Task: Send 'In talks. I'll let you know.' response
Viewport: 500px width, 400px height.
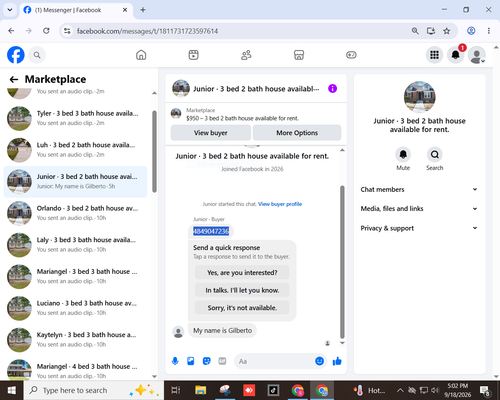Action: (242, 290)
